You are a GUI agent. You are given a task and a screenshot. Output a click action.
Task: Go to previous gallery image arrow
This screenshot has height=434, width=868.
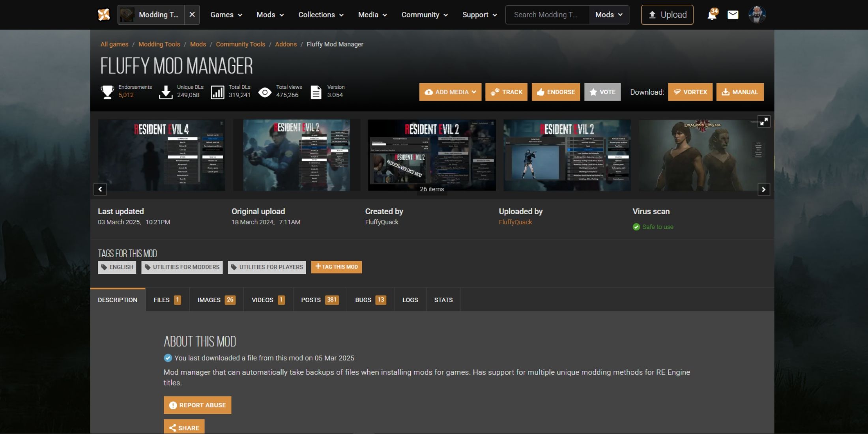100,189
